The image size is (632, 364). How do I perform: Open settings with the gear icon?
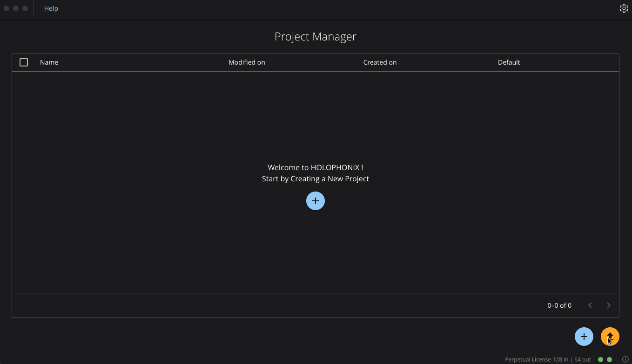pos(624,8)
